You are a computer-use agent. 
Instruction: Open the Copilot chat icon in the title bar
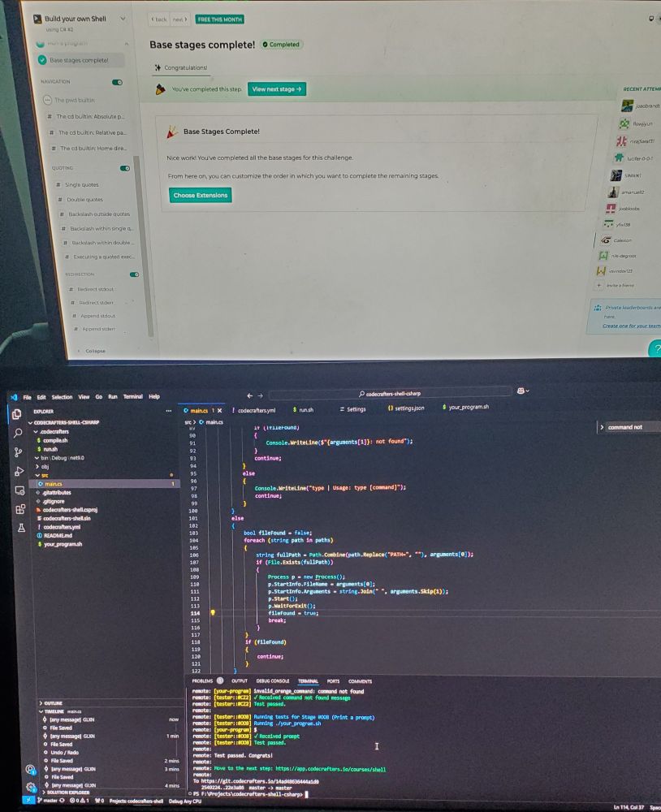pyautogui.click(x=523, y=391)
